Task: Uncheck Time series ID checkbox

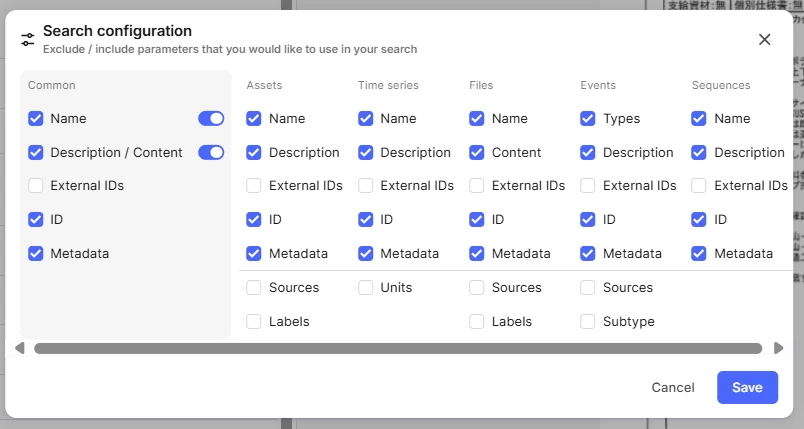Action: (366, 220)
